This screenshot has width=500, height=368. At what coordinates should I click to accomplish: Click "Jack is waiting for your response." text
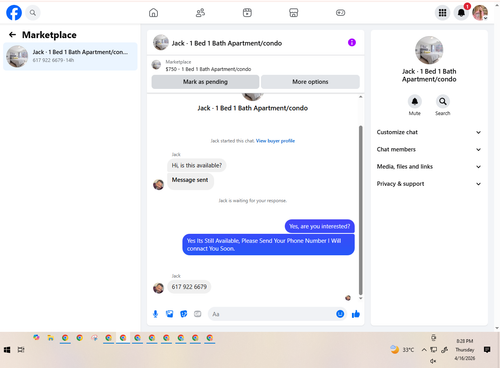pyautogui.click(x=252, y=201)
